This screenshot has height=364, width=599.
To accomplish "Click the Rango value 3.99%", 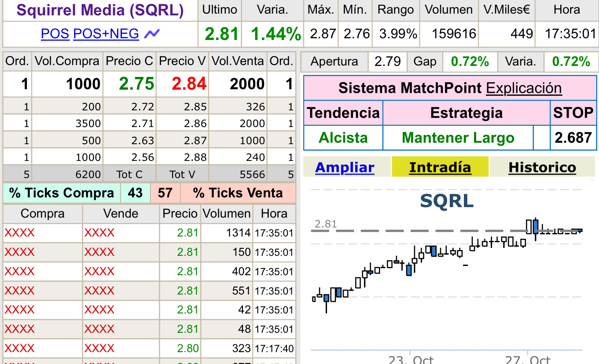I will click(398, 33).
